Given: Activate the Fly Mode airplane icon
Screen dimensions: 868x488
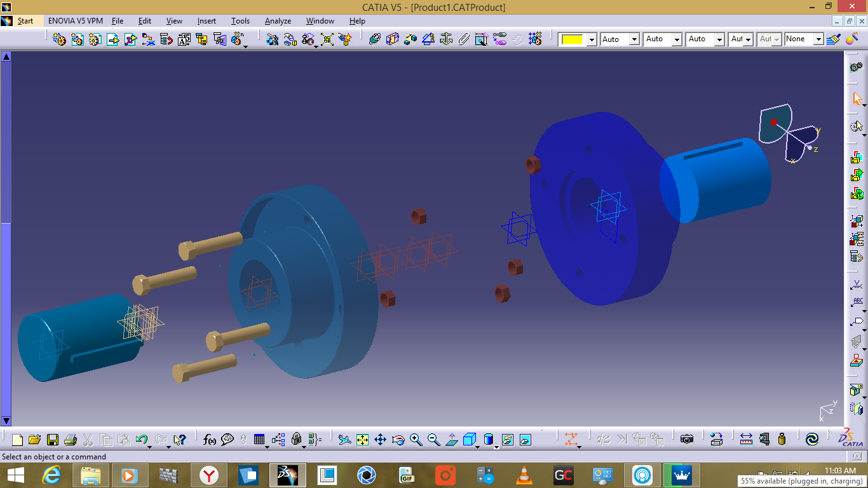Looking at the screenshot, I should [344, 440].
